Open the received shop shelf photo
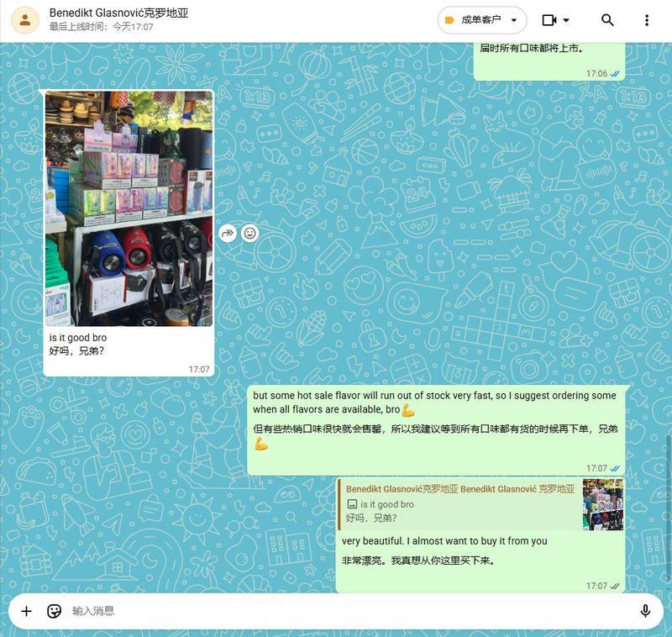 129,208
